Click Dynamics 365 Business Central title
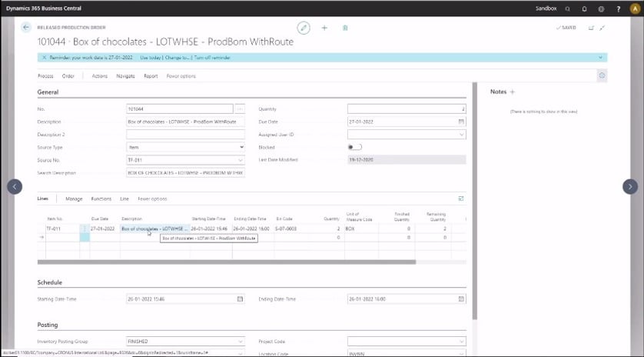This screenshot has width=644, height=357. [44, 8]
